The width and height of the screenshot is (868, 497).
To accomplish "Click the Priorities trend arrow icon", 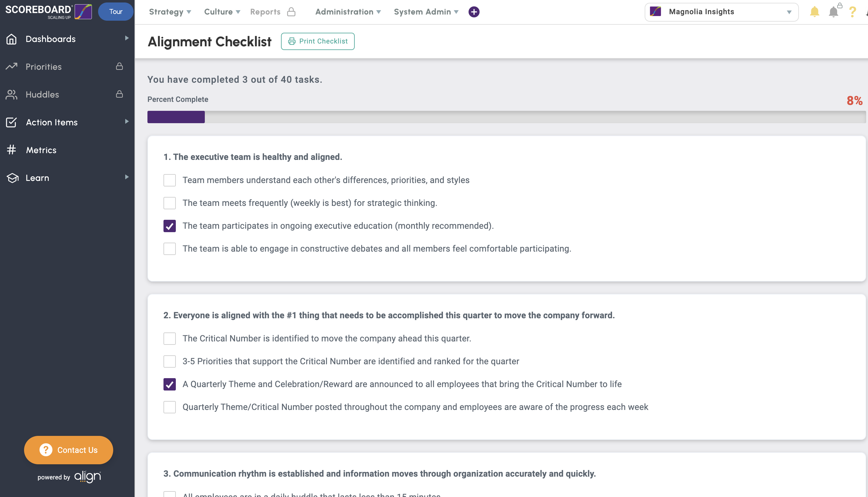I will (x=12, y=66).
